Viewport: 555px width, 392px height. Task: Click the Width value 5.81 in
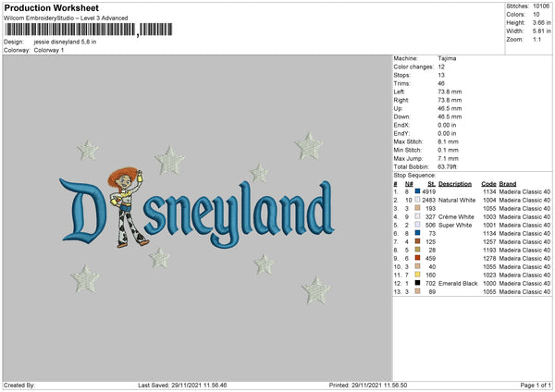click(x=541, y=31)
